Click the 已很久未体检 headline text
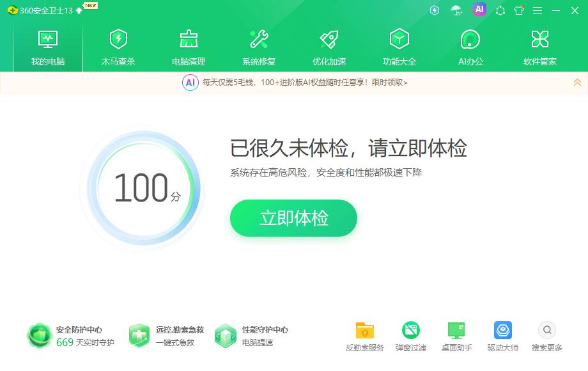Image resolution: width=588 pixels, height=371 pixels. tap(348, 148)
